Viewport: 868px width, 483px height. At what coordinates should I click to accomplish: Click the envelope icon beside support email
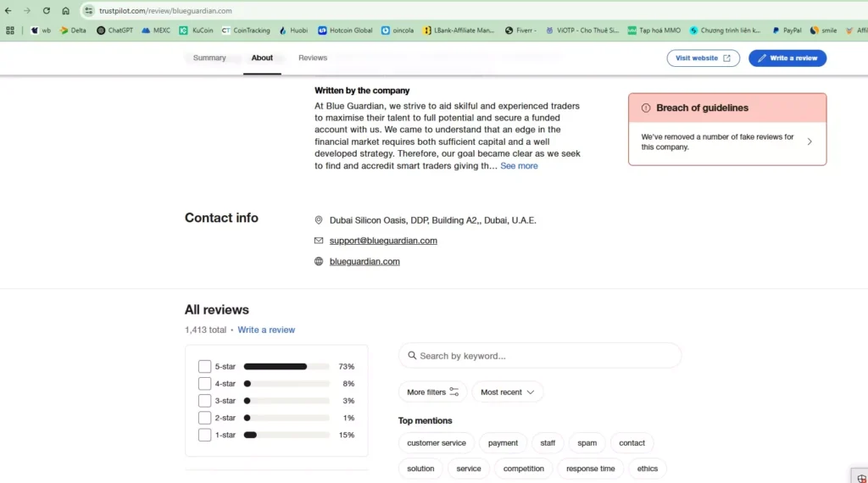(x=319, y=241)
